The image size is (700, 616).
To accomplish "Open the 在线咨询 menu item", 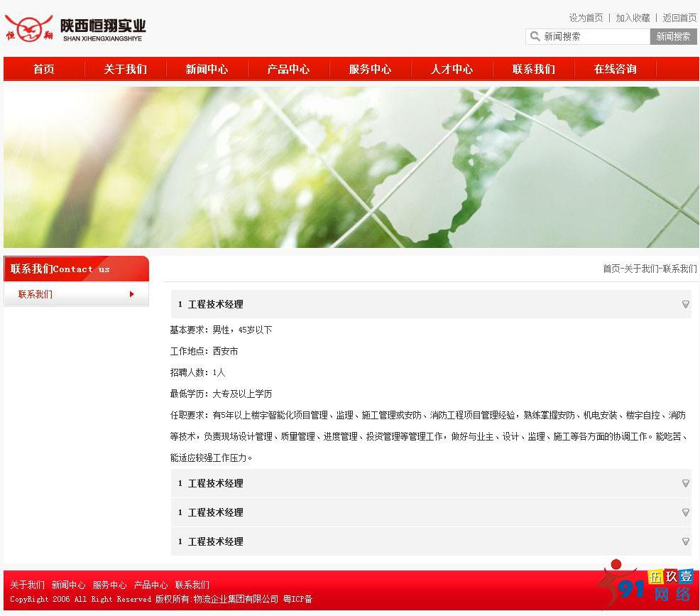I will point(615,69).
